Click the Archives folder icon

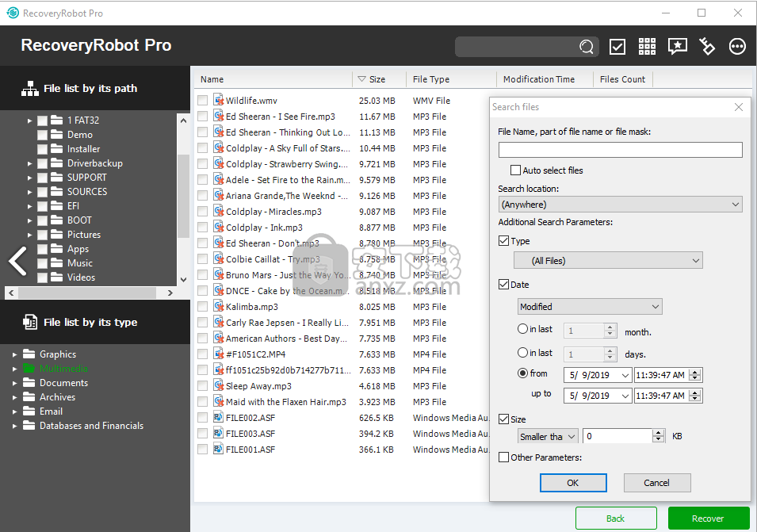click(29, 397)
